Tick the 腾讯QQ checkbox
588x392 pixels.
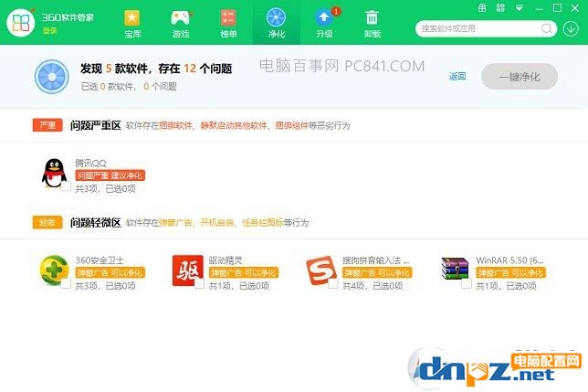click(66, 186)
